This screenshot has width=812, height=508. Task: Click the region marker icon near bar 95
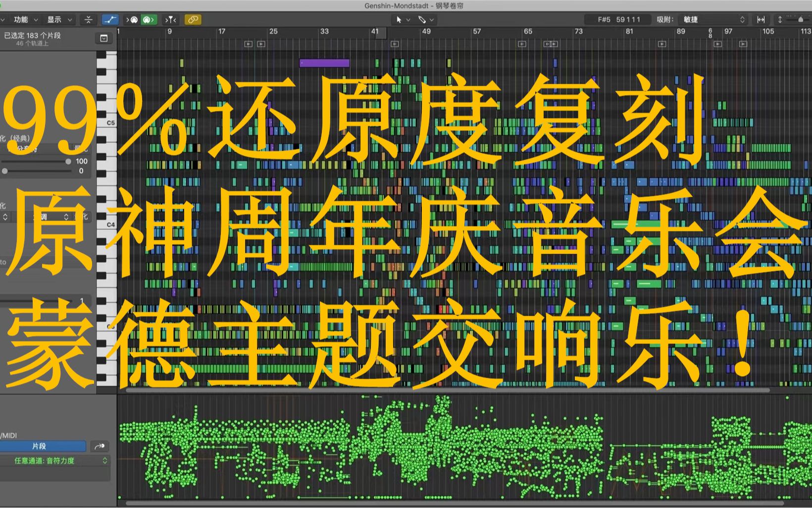(x=717, y=44)
